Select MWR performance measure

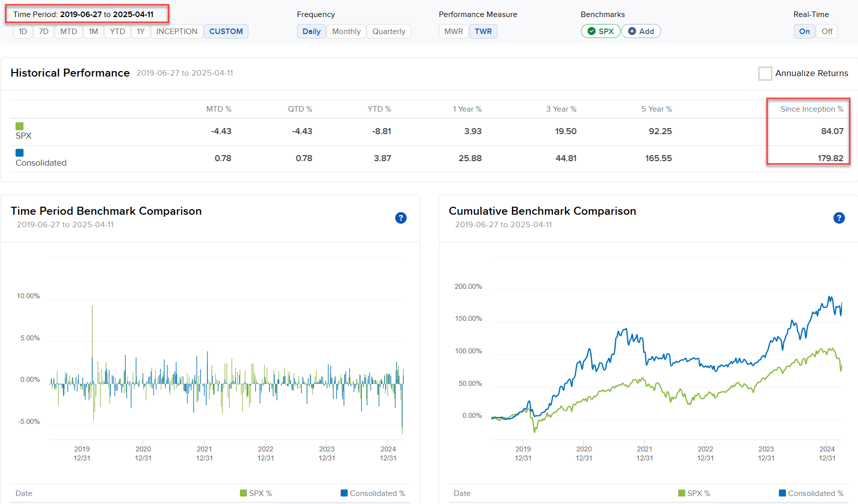point(453,31)
